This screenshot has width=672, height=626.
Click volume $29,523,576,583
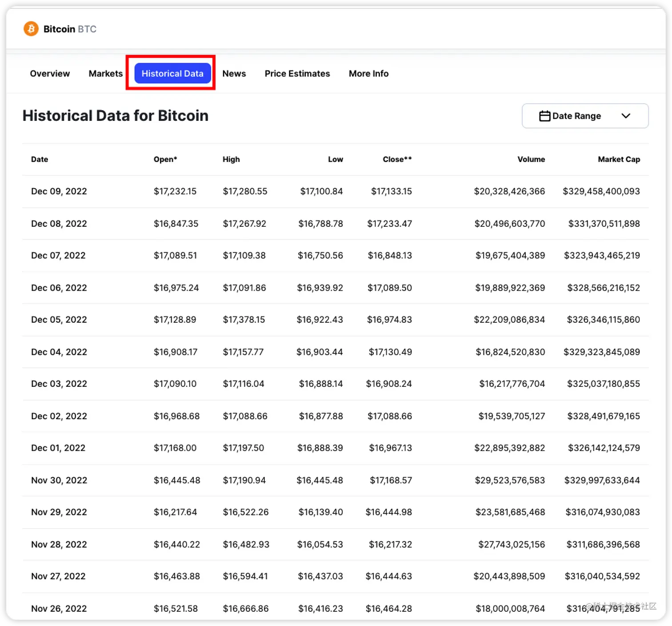[510, 480]
